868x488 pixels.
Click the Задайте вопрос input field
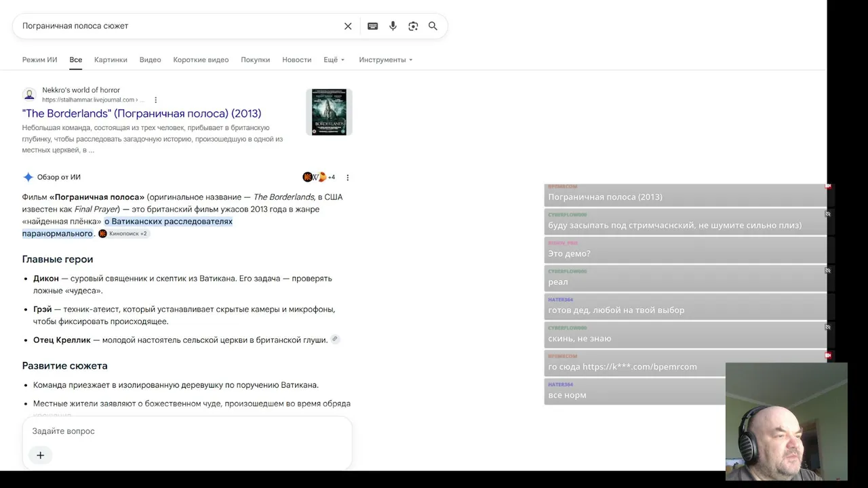pos(187,431)
